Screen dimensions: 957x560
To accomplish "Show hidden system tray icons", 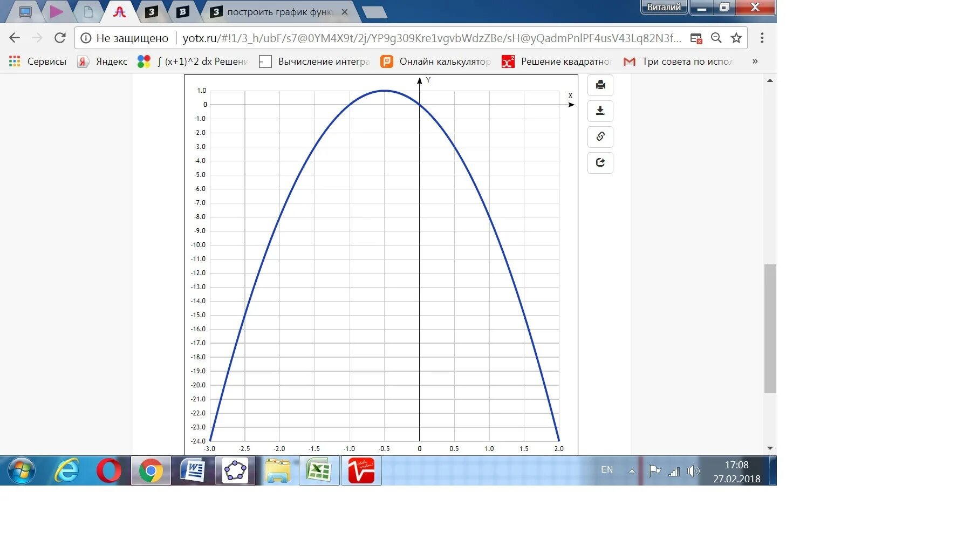I will (x=632, y=471).
